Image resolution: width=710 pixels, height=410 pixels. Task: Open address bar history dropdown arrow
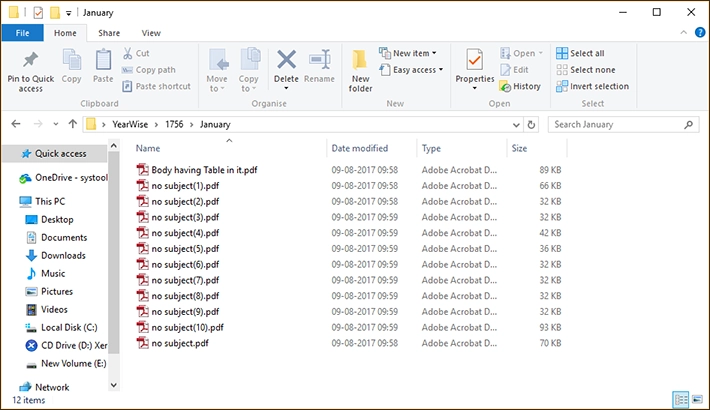click(516, 125)
